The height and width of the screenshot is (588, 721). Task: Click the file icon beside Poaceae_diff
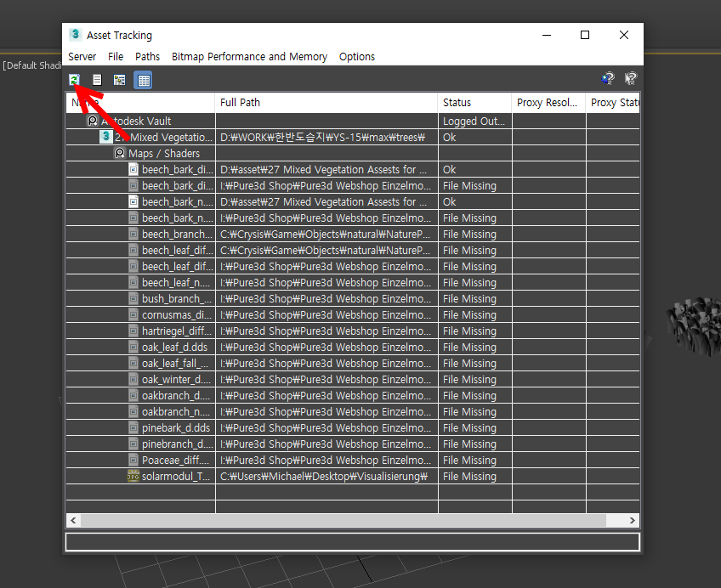[x=133, y=460]
